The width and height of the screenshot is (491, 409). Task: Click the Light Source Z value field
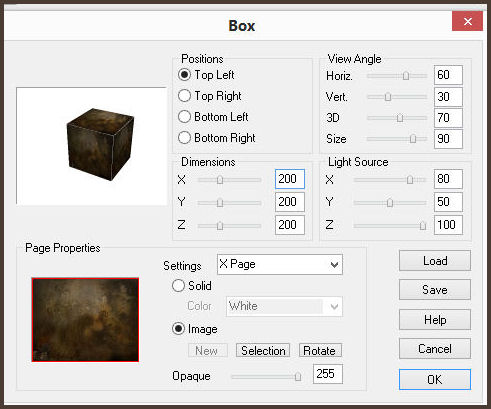click(448, 225)
